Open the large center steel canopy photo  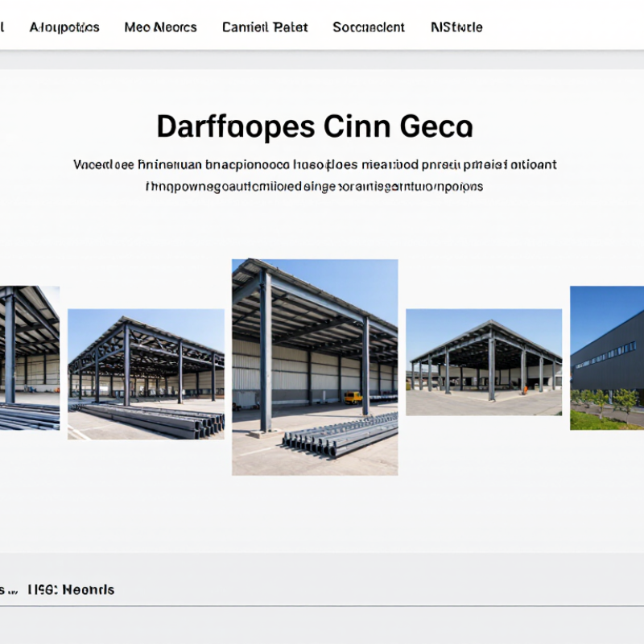pos(315,367)
